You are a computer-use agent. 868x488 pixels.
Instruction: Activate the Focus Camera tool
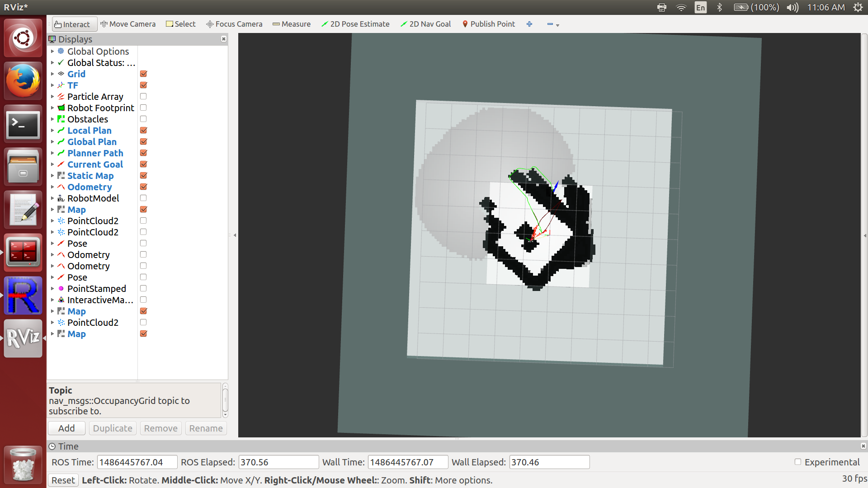pos(234,24)
